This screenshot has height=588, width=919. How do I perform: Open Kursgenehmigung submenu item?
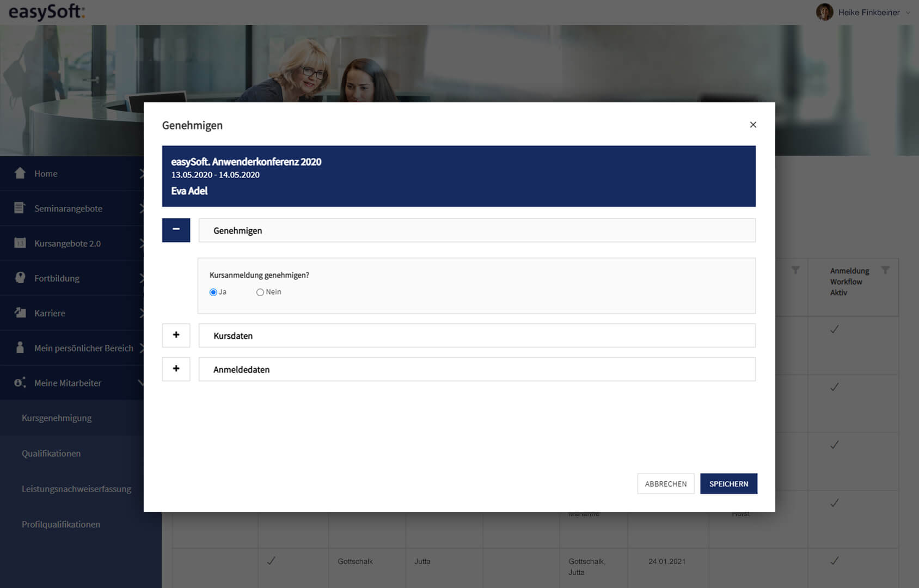[x=57, y=418]
